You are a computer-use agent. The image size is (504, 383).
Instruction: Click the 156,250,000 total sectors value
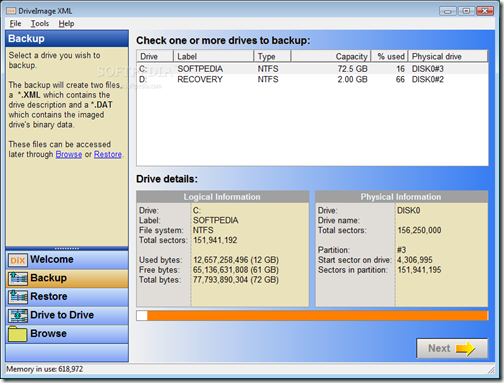coord(419,230)
